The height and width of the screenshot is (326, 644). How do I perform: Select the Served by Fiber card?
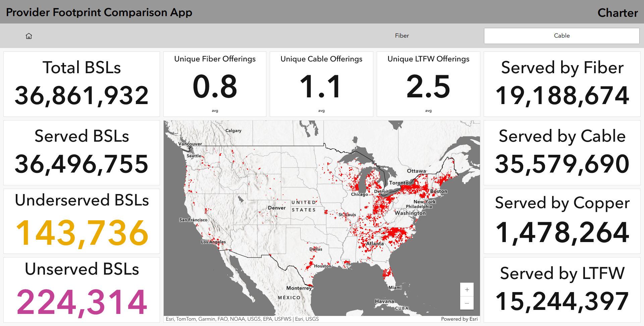562,84
